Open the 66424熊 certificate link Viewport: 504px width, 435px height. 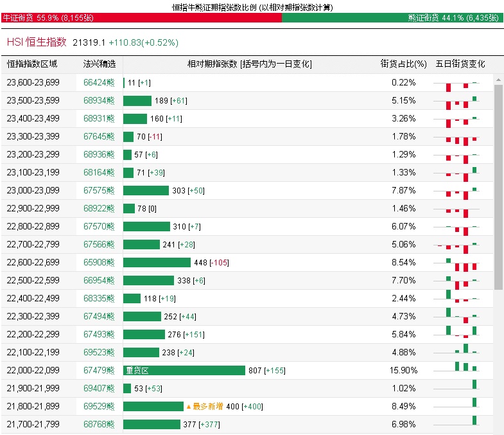pos(99,83)
